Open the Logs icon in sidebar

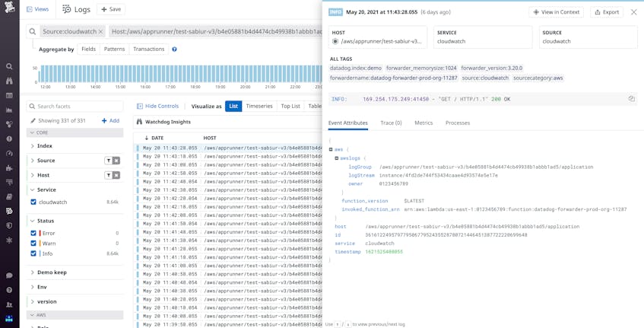9,212
